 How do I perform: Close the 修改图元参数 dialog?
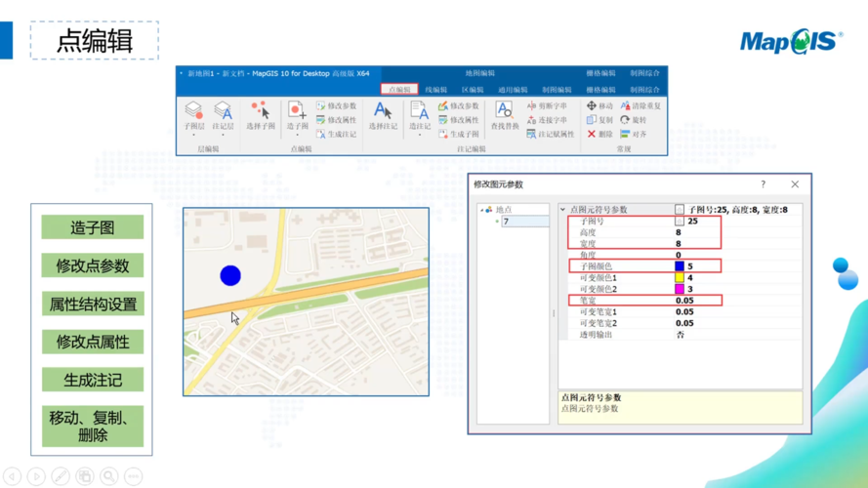(x=795, y=184)
